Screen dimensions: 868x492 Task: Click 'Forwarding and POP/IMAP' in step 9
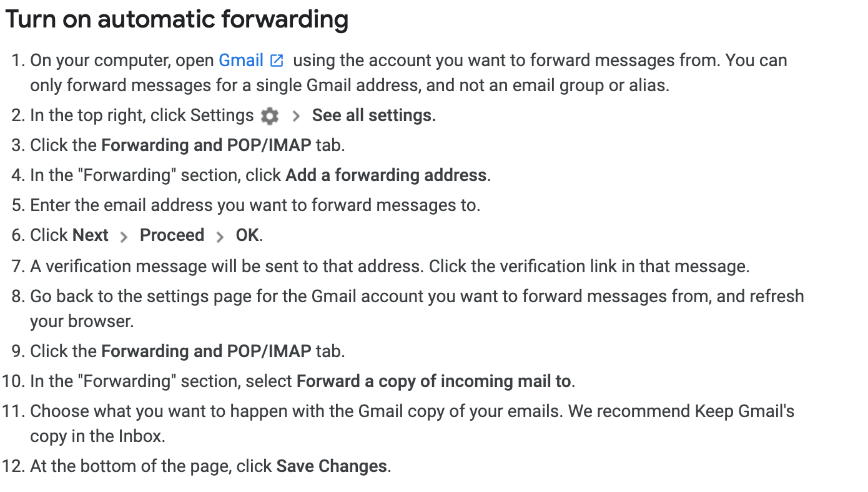click(x=206, y=352)
